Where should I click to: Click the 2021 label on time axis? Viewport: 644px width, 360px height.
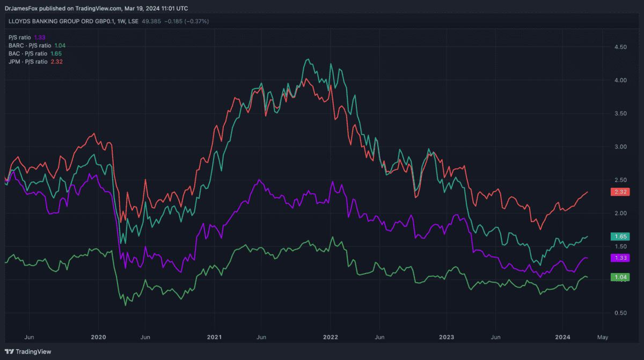point(214,337)
